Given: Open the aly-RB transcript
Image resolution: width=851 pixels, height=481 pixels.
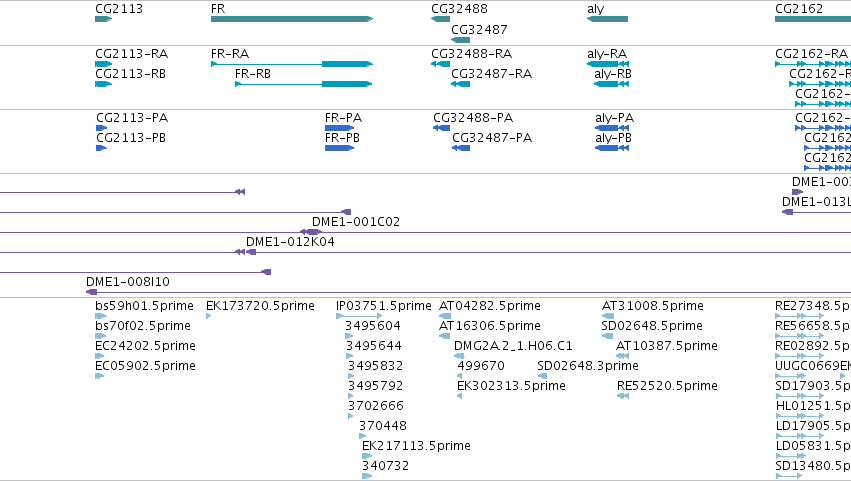Looking at the screenshot, I should [x=612, y=84].
